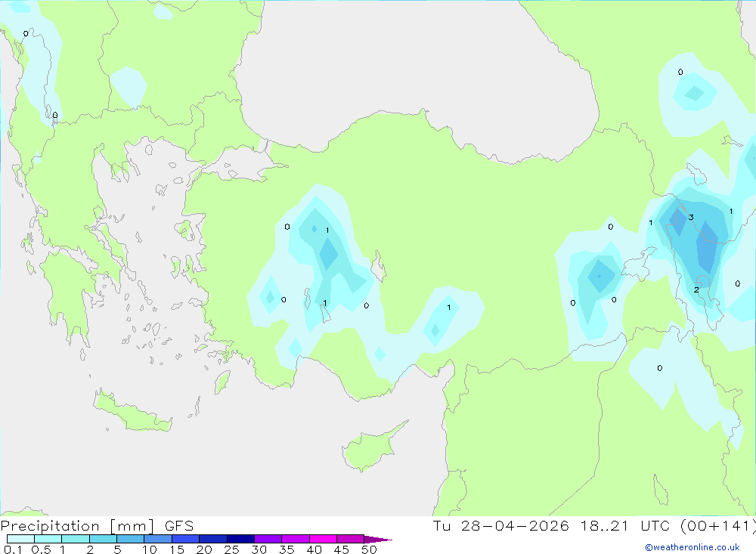Select the violet swatch between 35 and 40
The image size is (756, 554).
pyautogui.click(x=296, y=539)
